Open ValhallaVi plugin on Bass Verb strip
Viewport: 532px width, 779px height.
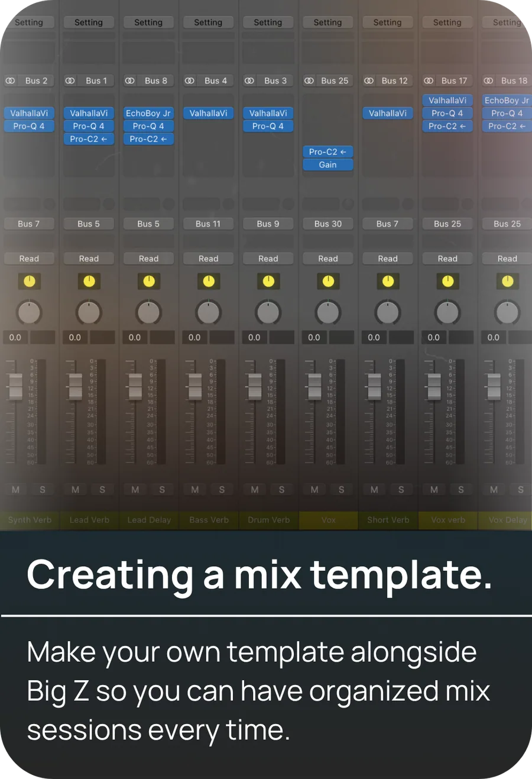[208, 113]
